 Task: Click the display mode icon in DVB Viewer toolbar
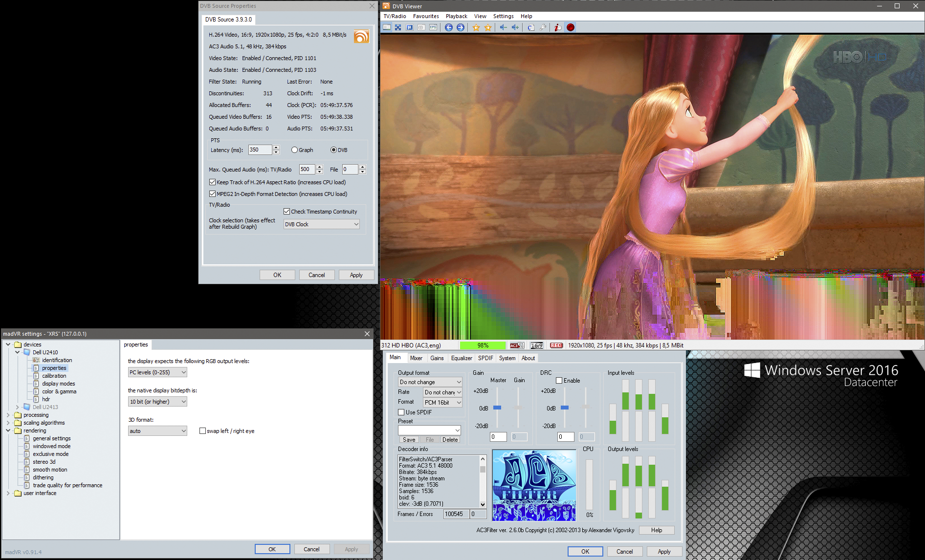point(387,27)
